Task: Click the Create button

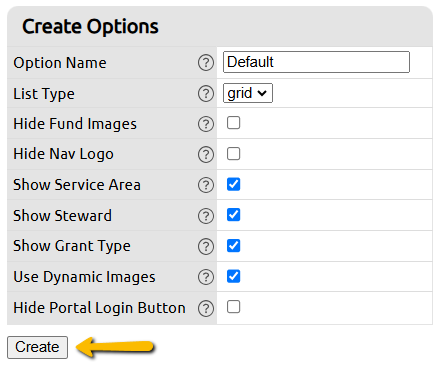Action: point(37,347)
